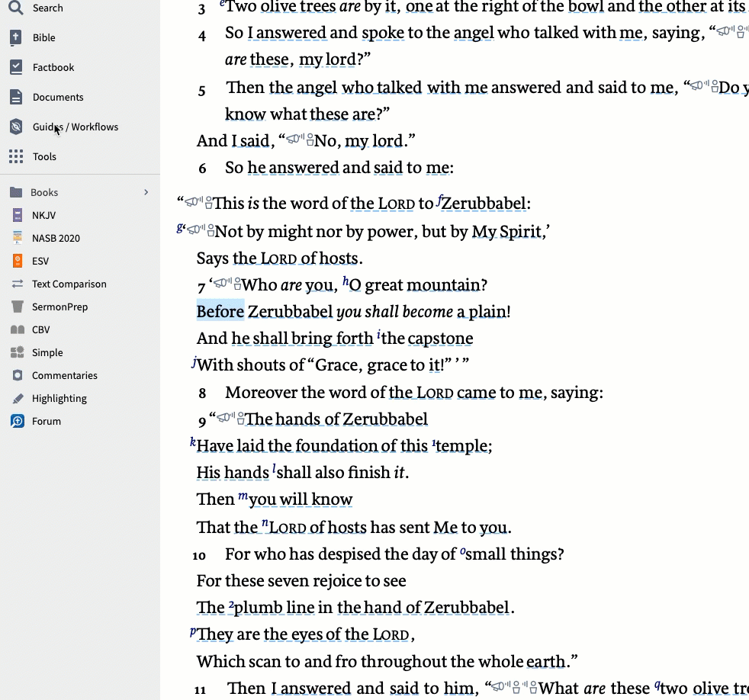Click the CBV open book icon
This screenshot has width=749, height=700.
[x=18, y=329]
